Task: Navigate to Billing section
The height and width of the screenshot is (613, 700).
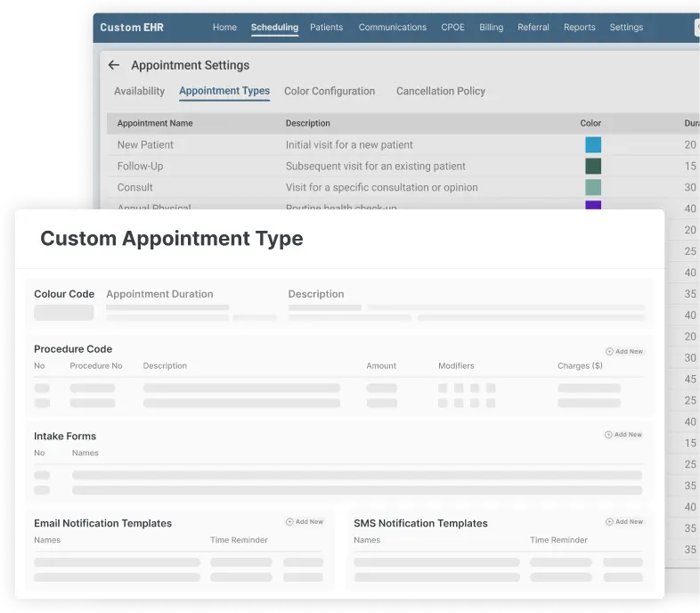Action: (491, 28)
